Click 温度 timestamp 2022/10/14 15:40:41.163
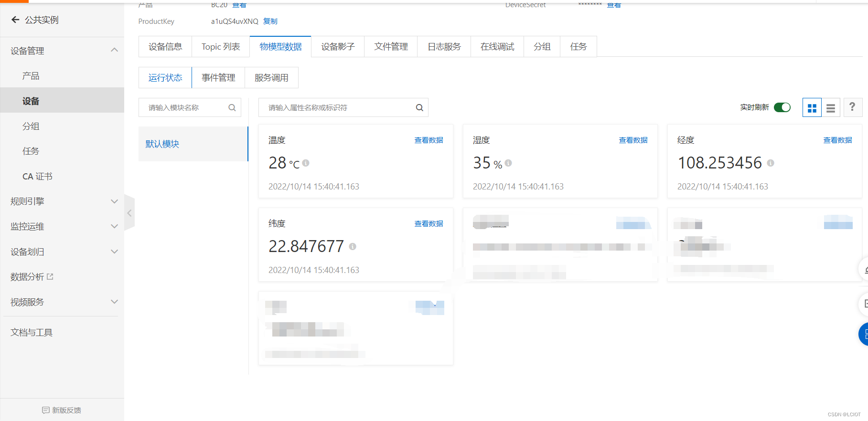Viewport: 868px width, 421px height. point(314,187)
